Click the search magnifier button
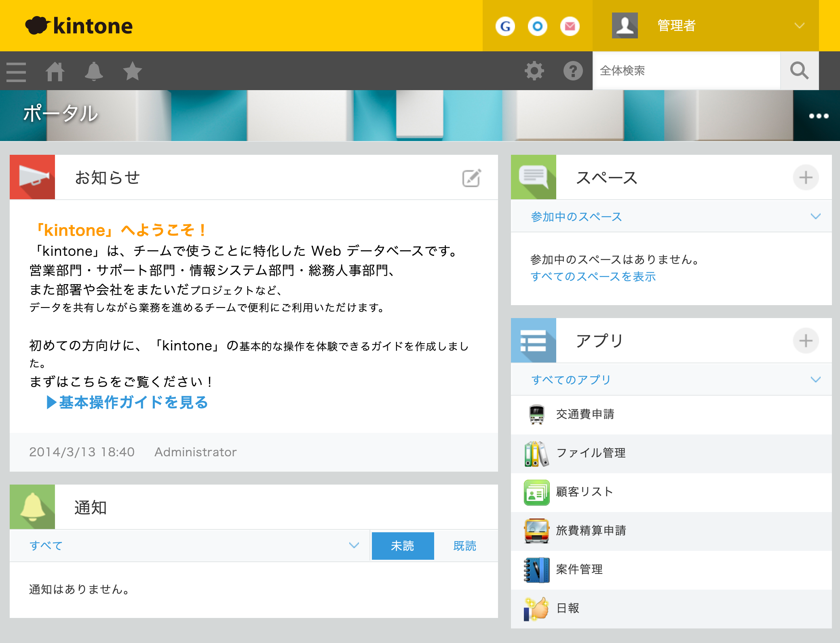Screen dimensions: 840x643 click(x=800, y=71)
